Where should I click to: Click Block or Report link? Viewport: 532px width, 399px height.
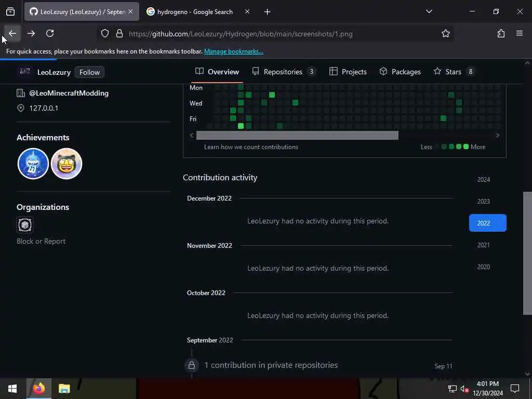click(x=41, y=241)
